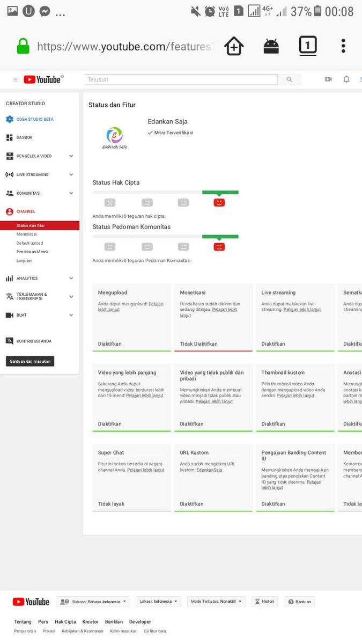Click the Terjemahan & Transkripsi translate icon

pyautogui.click(x=10, y=296)
